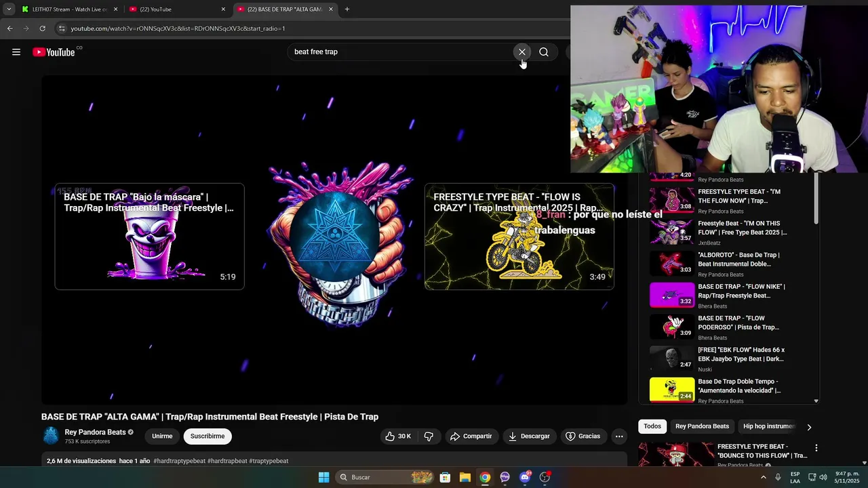The image size is (868, 488).
Task: Open Rey Pandora Beats channel avatar
Action: (51, 436)
